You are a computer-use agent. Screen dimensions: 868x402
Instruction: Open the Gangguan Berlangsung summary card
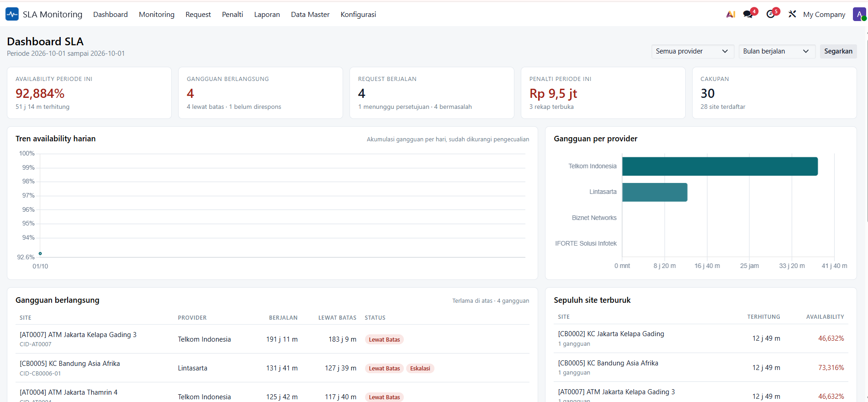260,93
